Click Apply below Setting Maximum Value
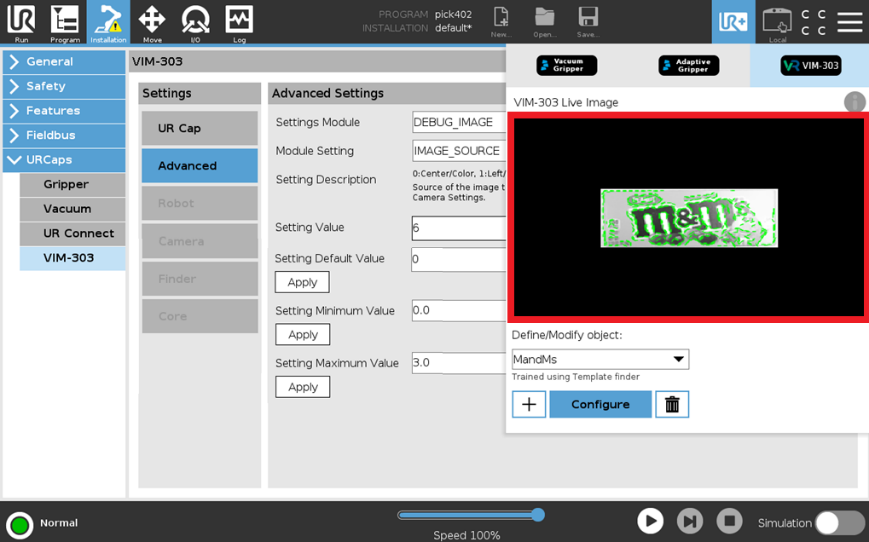This screenshot has height=542, width=869. (x=303, y=387)
